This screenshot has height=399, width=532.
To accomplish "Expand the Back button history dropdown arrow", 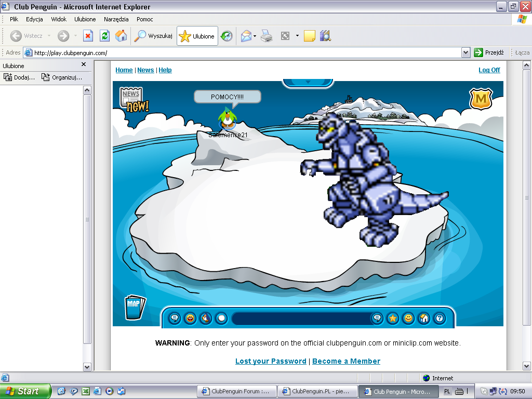I will tap(49, 36).
